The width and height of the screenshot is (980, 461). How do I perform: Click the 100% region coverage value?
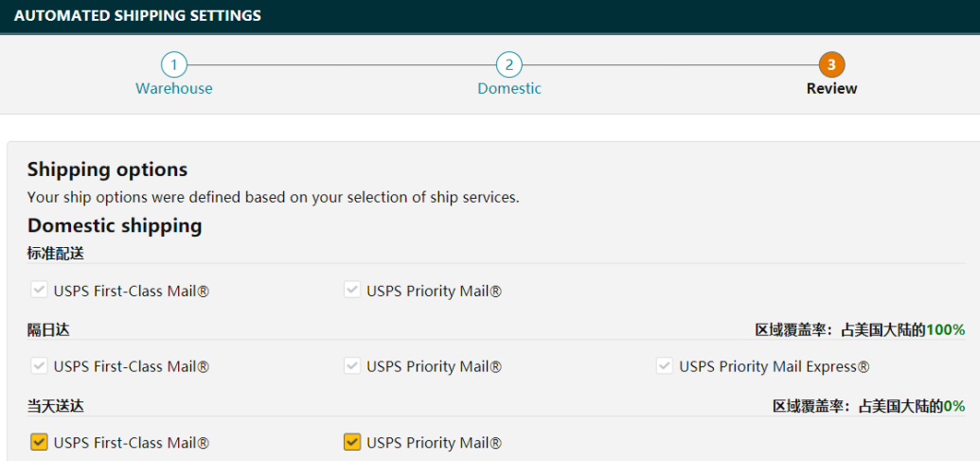tap(945, 329)
